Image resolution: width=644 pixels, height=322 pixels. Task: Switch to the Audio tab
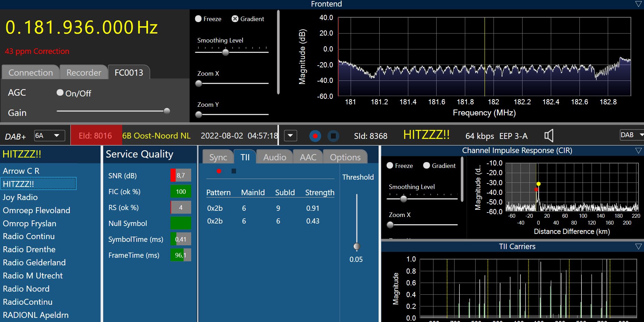tap(275, 157)
